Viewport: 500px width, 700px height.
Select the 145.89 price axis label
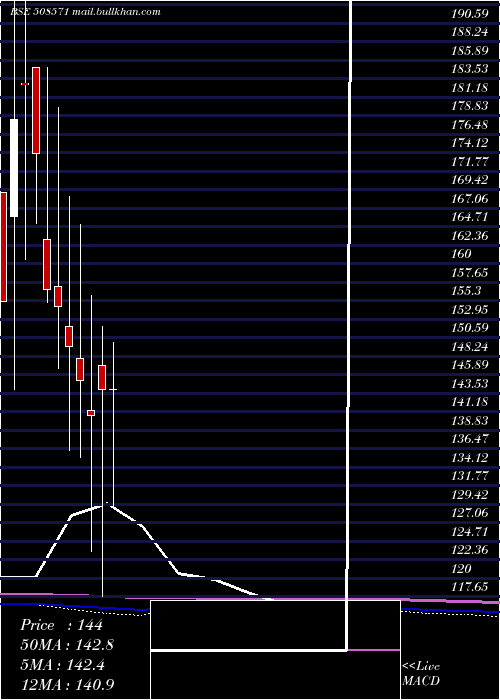click(470, 365)
